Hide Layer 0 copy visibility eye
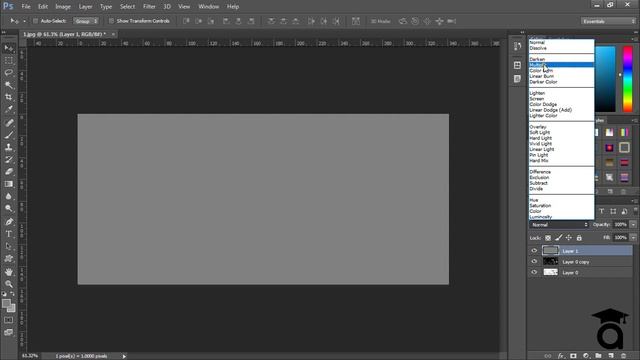Image resolution: width=640 pixels, height=360 pixels. pyautogui.click(x=534, y=262)
